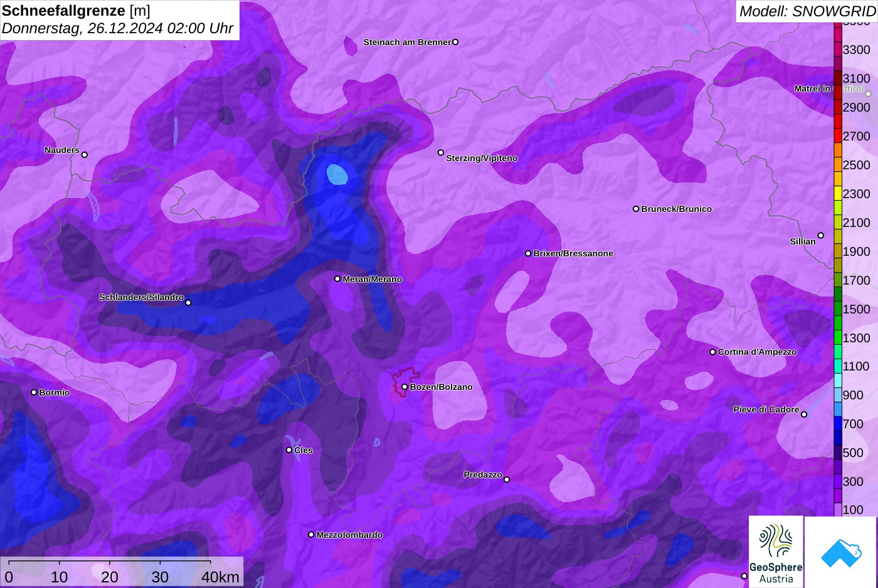Click the Steinach am Brenner city marker

455,42
